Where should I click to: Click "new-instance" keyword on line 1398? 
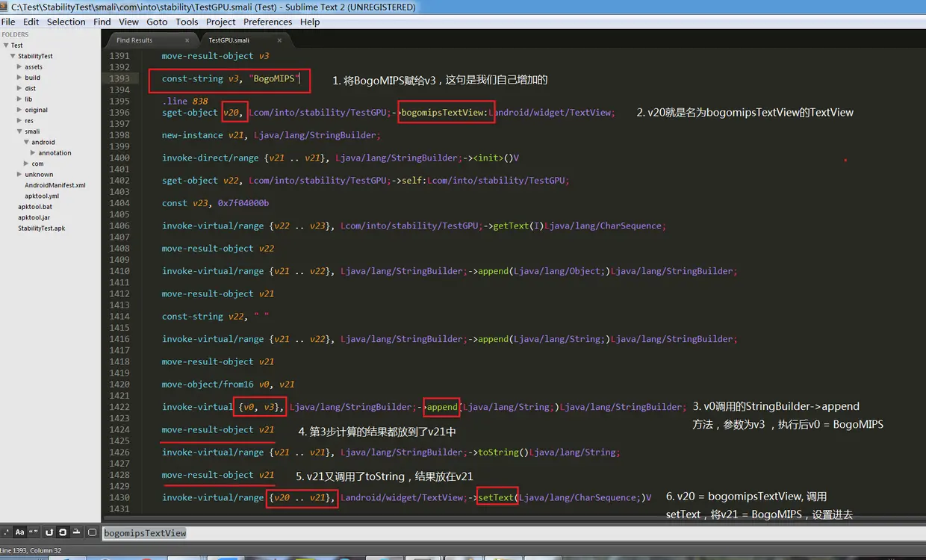(x=192, y=135)
